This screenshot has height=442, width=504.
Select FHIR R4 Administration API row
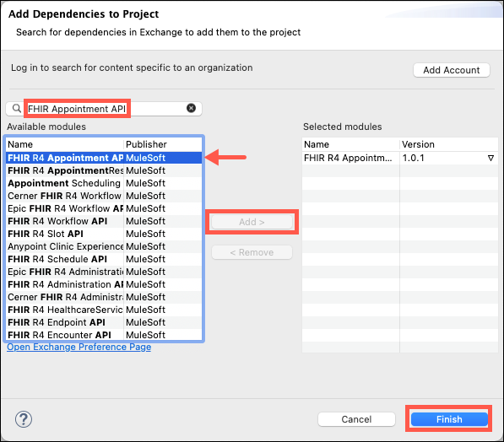click(104, 284)
